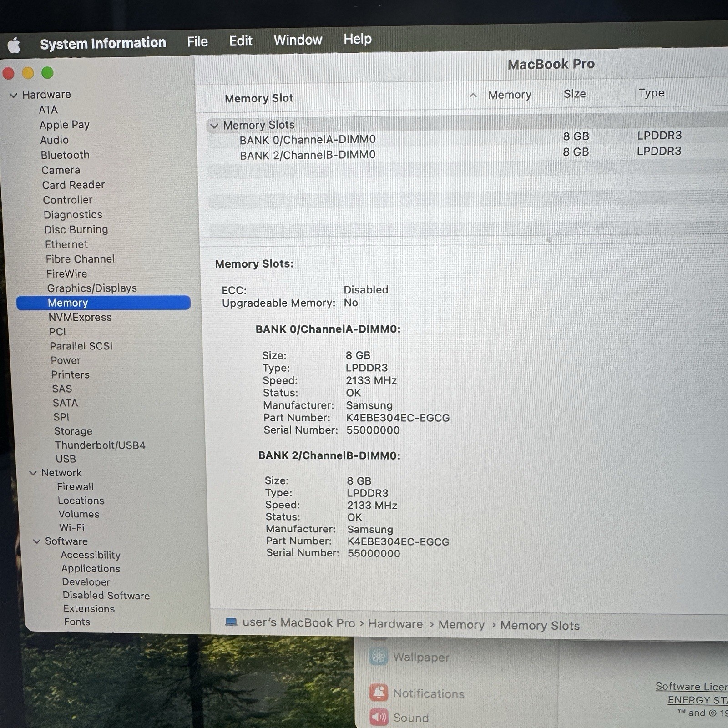Select Disc Burning in the sidebar
Screen dimensions: 728x728
[76, 230]
